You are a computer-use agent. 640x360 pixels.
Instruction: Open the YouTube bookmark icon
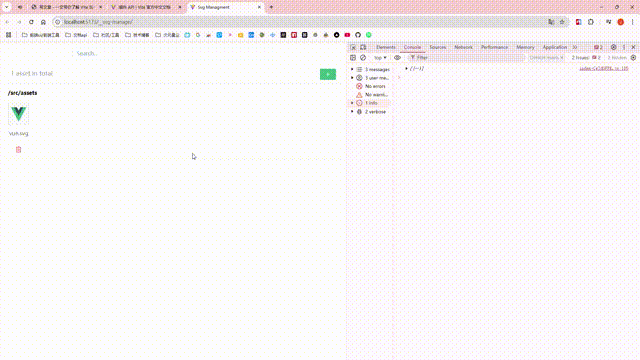tap(347, 35)
